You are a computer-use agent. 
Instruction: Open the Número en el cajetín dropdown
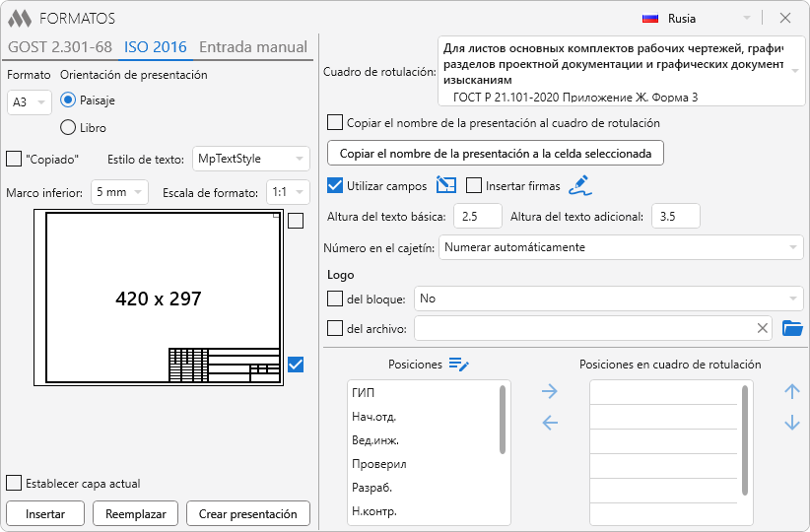(621, 247)
